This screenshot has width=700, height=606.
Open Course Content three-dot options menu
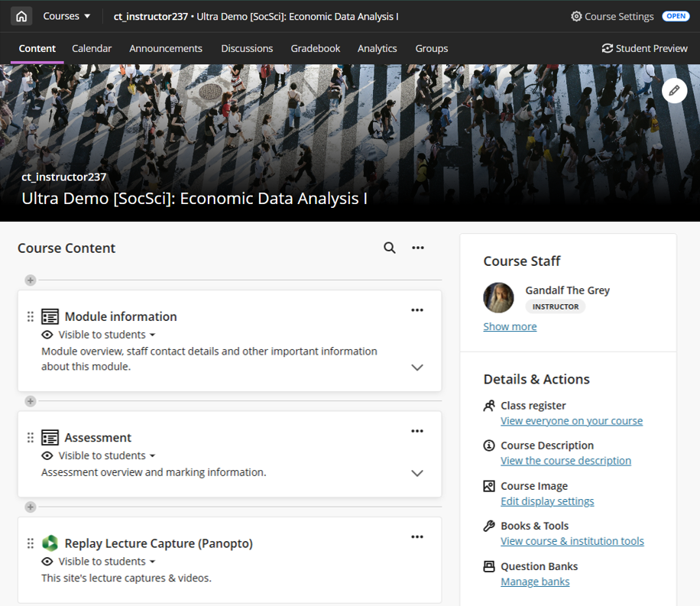[x=418, y=248]
